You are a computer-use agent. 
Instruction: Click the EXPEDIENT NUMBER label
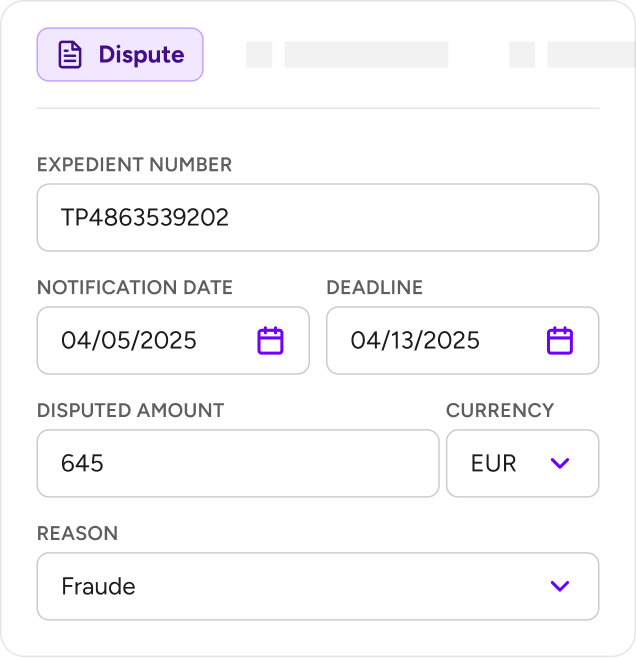134,164
